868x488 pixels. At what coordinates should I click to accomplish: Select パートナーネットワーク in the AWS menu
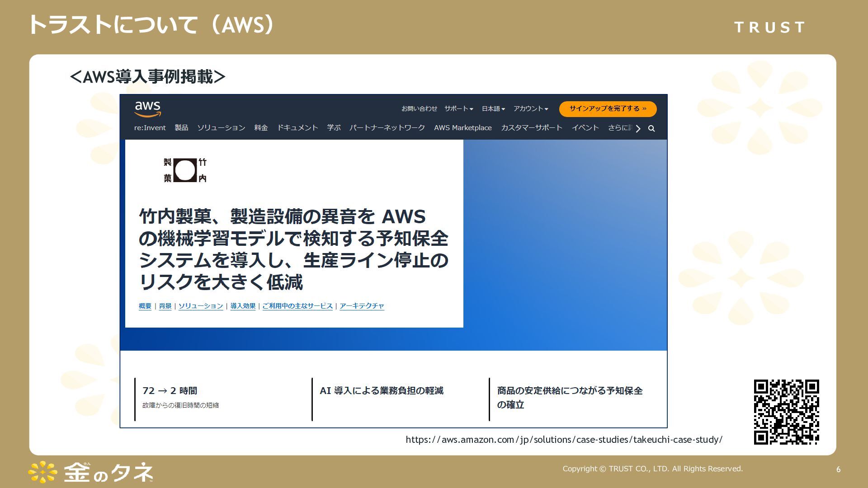point(387,128)
